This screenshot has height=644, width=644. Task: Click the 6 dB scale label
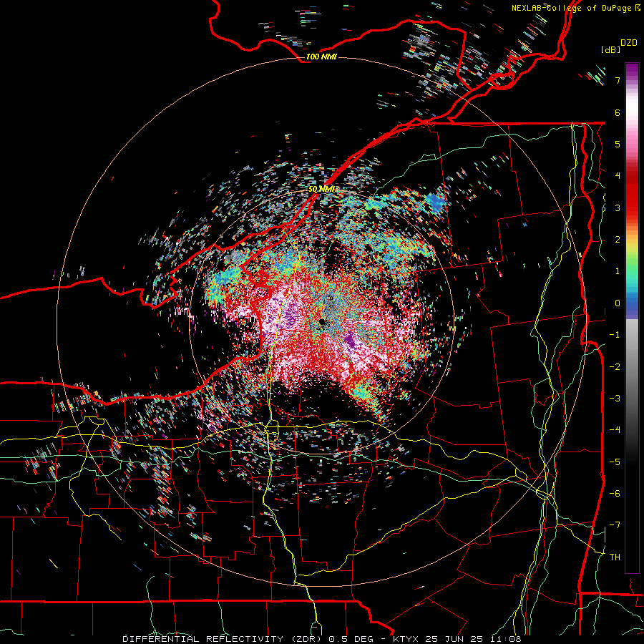coord(618,112)
